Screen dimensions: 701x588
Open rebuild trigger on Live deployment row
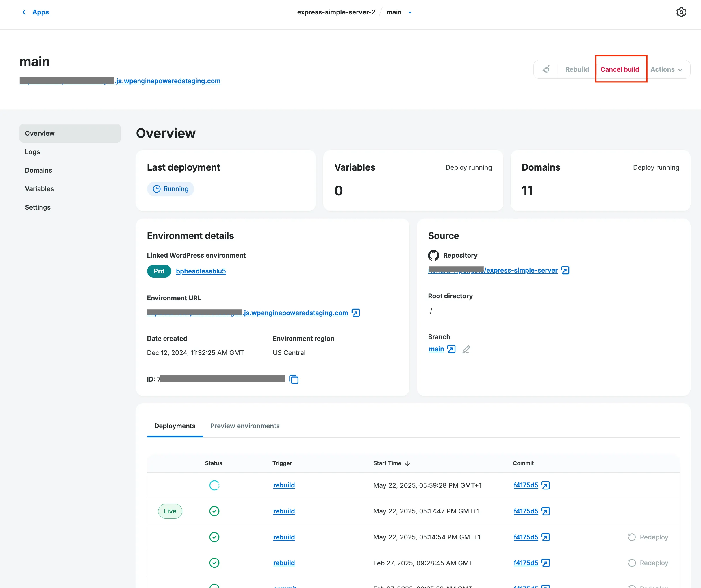click(x=284, y=511)
